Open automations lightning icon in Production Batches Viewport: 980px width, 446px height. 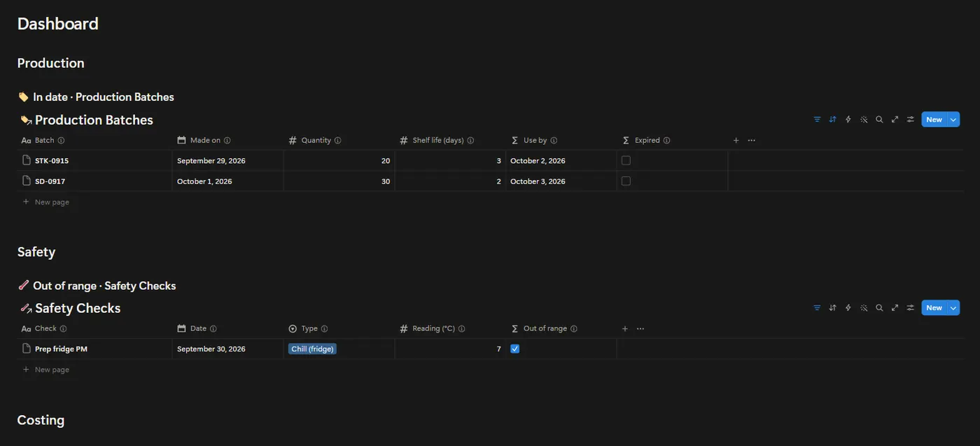(x=848, y=120)
